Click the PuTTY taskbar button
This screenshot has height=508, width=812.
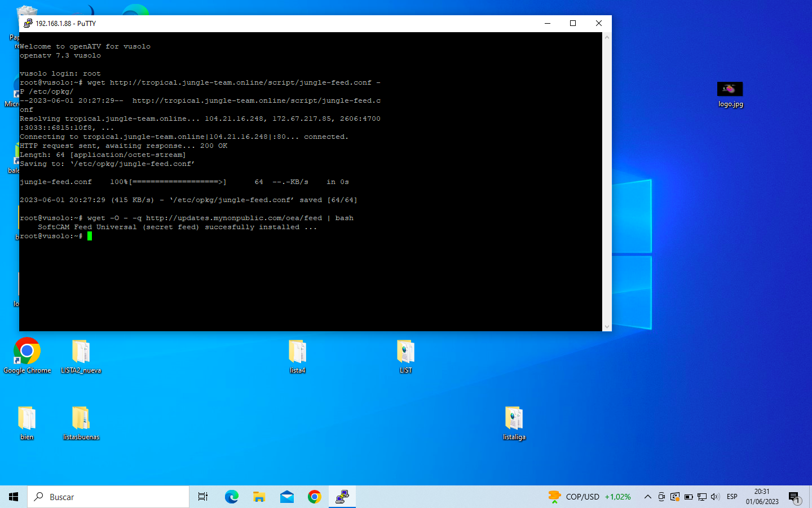click(342, 497)
